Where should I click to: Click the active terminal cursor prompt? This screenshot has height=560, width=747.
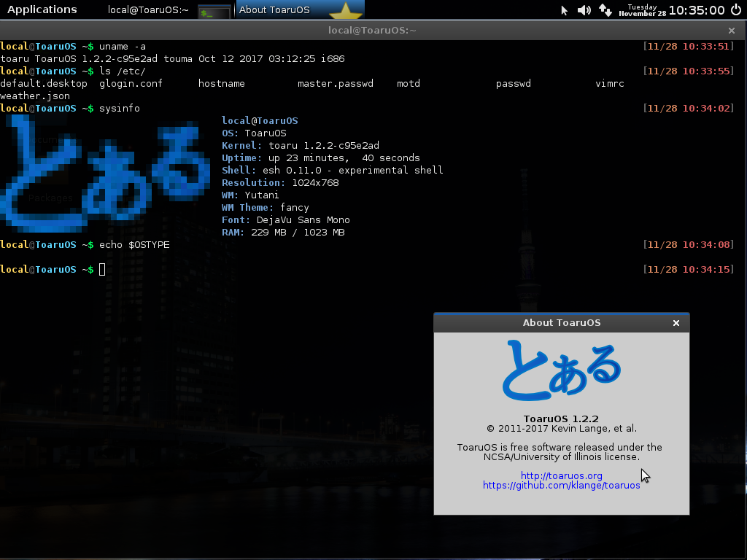coord(102,270)
